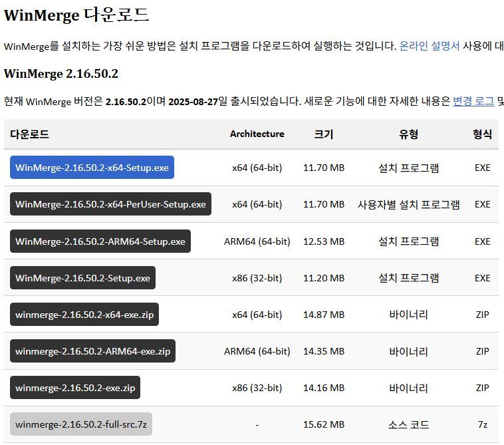The image size is (504, 445).
Task: Click the 다운로드 column header
Action: click(x=29, y=134)
